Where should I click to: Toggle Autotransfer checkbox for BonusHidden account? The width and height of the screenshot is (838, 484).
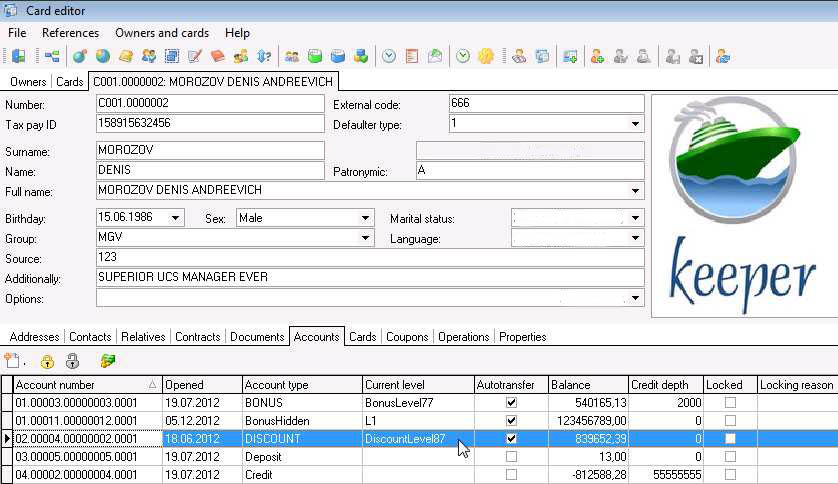coord(511,421)
